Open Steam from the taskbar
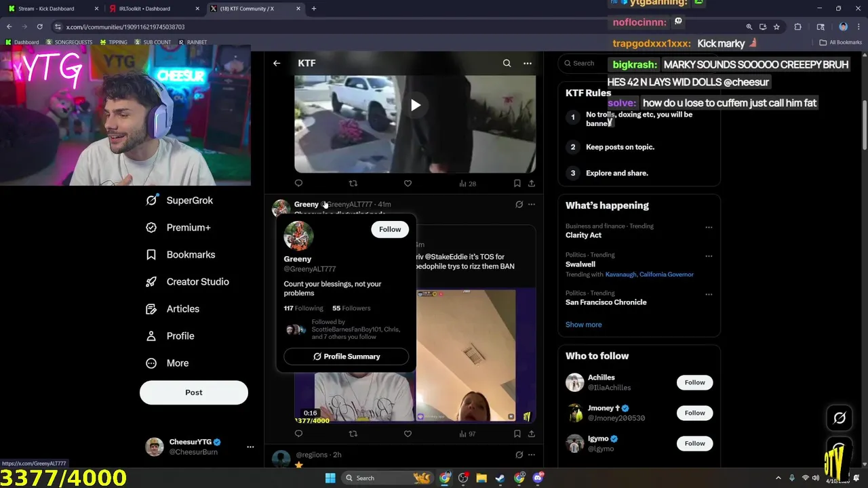 click(x=500, y=478)
